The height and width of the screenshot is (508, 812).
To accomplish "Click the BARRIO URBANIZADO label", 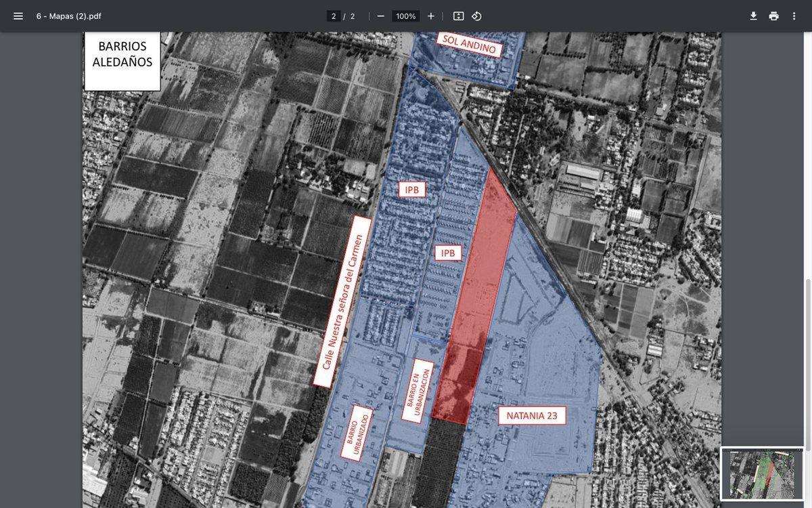I will pos(357,433).
